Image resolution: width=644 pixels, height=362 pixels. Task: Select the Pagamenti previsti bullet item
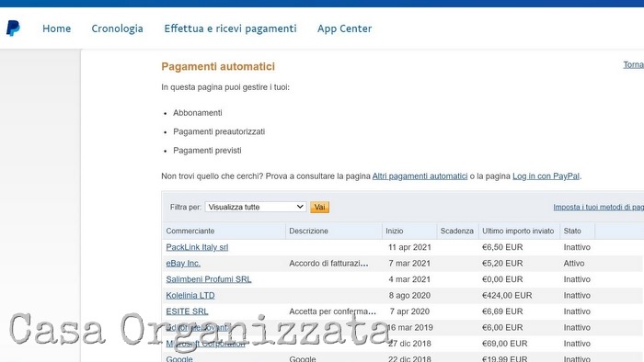point(207,151)
